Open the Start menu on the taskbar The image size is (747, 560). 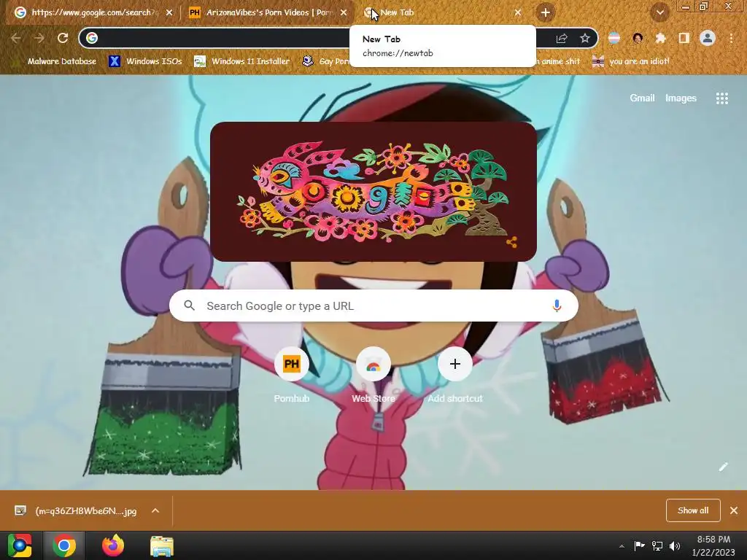point(20,545)
